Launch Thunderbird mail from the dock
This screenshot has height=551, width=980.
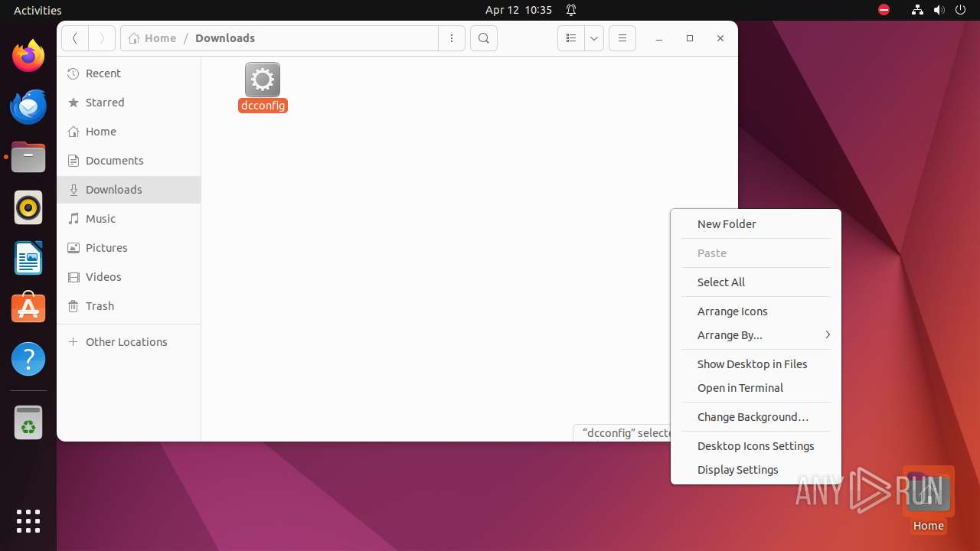tap(28, 106)
